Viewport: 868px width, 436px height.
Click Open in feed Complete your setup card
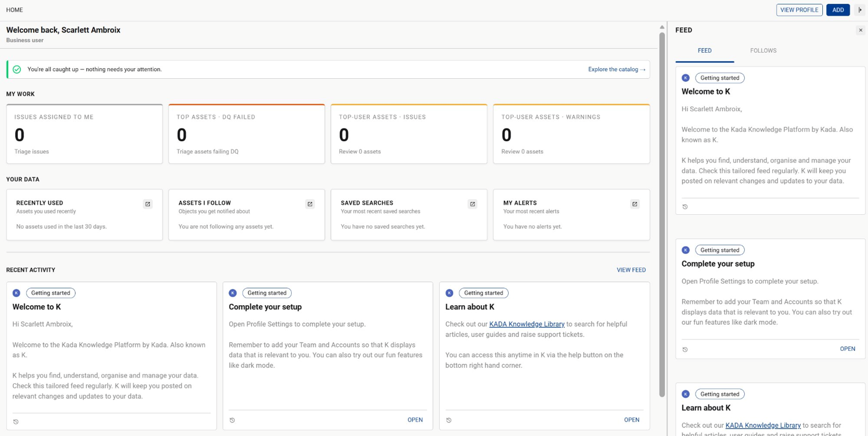click(847, 349)
